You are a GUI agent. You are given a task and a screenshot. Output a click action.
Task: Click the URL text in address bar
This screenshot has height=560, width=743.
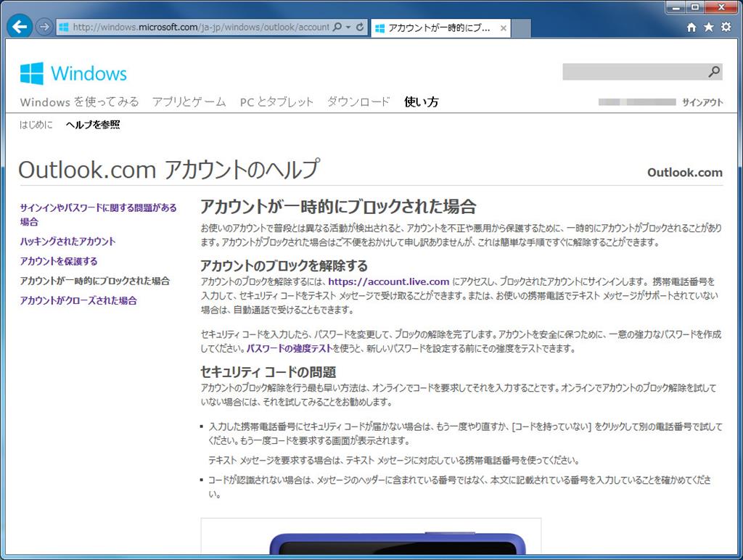point(201,27)
